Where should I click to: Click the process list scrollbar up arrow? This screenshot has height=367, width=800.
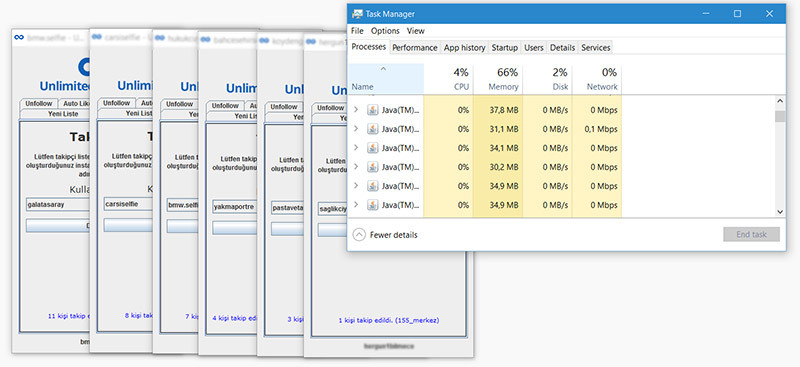click(x=780, y=101)
